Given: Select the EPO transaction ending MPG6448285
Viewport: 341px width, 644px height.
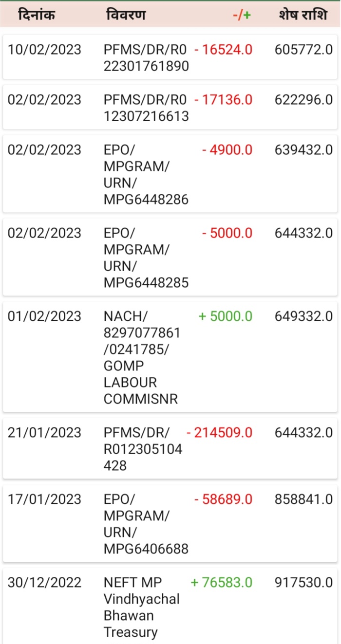Looking at the screenshot, I should tap(146, 258).
